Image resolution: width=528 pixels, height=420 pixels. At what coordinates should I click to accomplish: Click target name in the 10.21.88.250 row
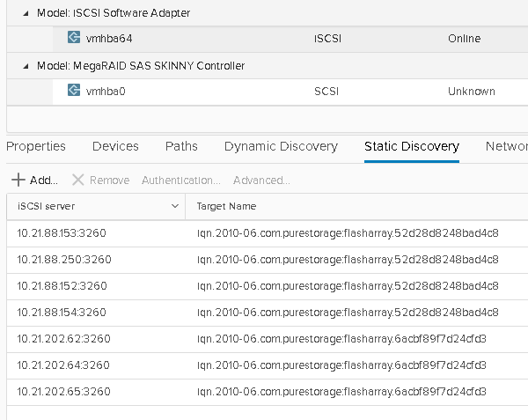point(348,260)
